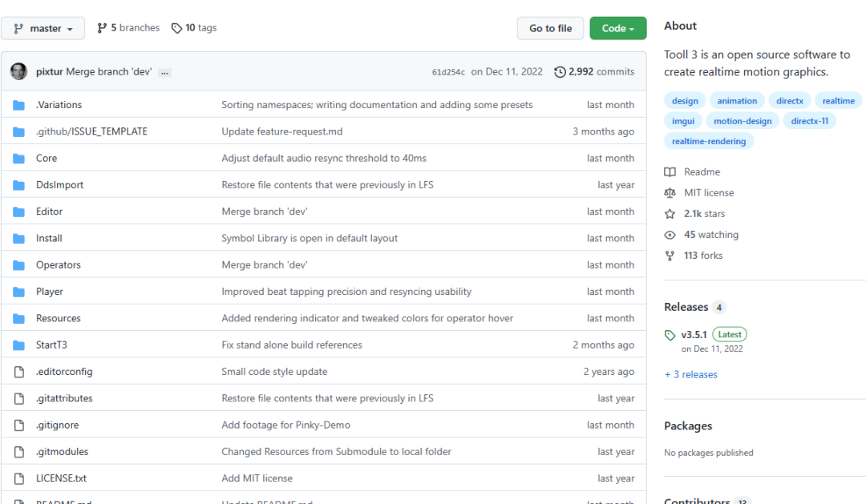Click the Readme book icon in About
This screenshot has width=866, height=504.
coord(670,171)
